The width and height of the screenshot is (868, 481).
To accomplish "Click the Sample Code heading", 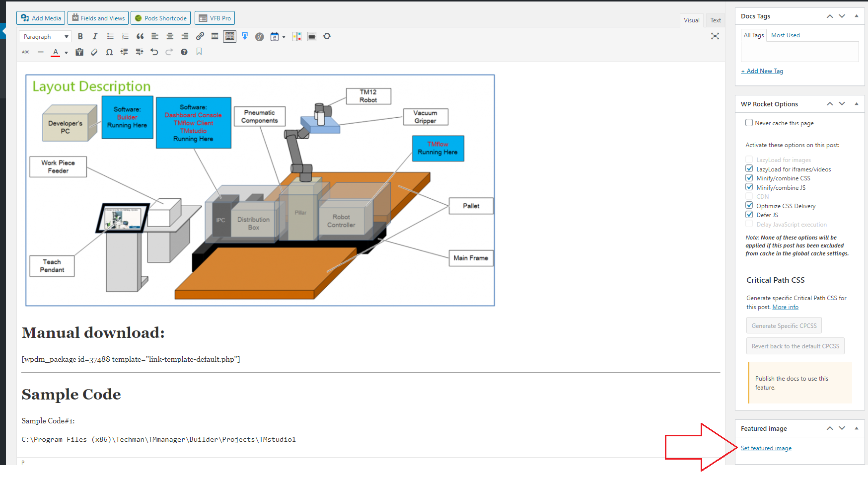I will 72,395.
